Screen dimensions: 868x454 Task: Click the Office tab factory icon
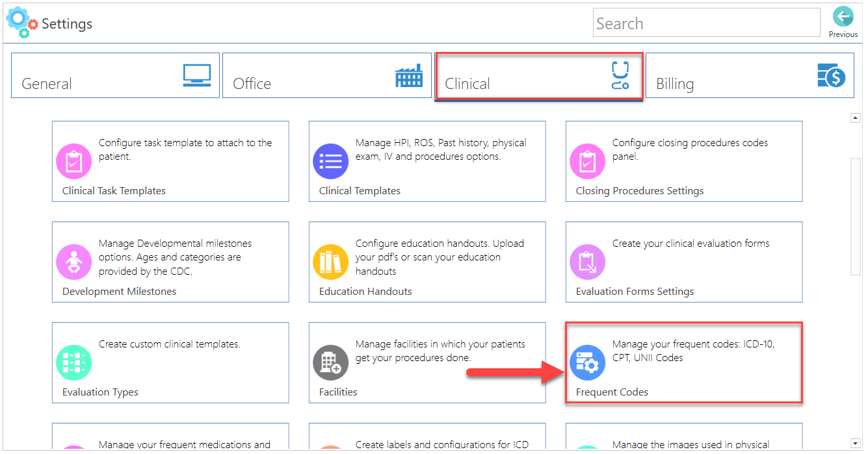[409, 76]
